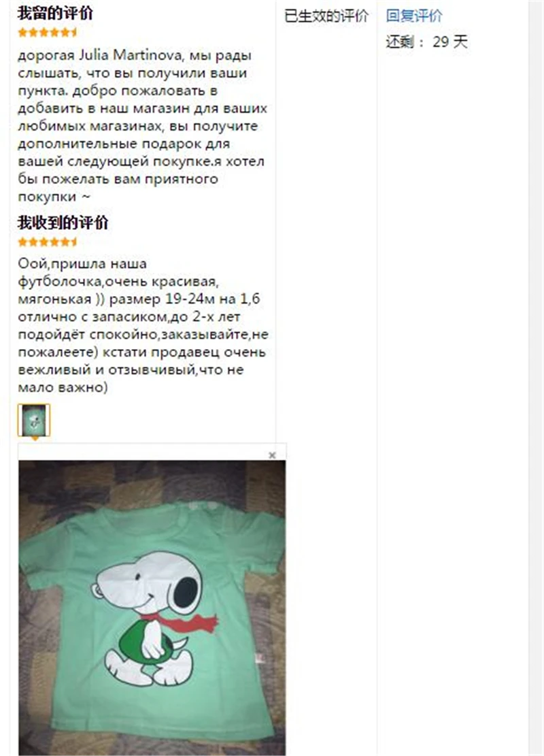Click the last star under 我留的评价
This screenshot has height=756, width=544.
point(73,33)
